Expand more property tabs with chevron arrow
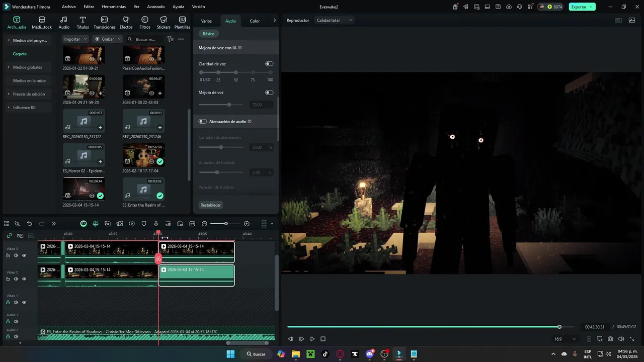The width and height of the screenshot is (644, 362). (275, 21)
